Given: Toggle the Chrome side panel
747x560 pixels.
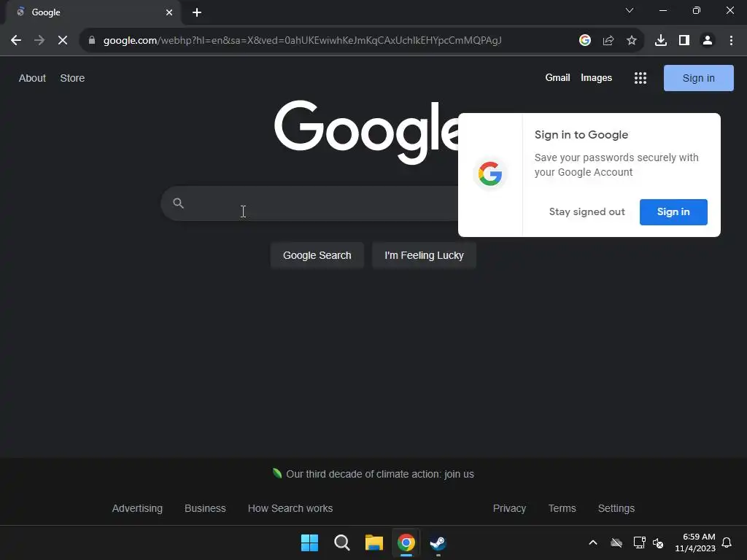Looking at the screenshot, I should pyautogui.click(x=684, y=41).
